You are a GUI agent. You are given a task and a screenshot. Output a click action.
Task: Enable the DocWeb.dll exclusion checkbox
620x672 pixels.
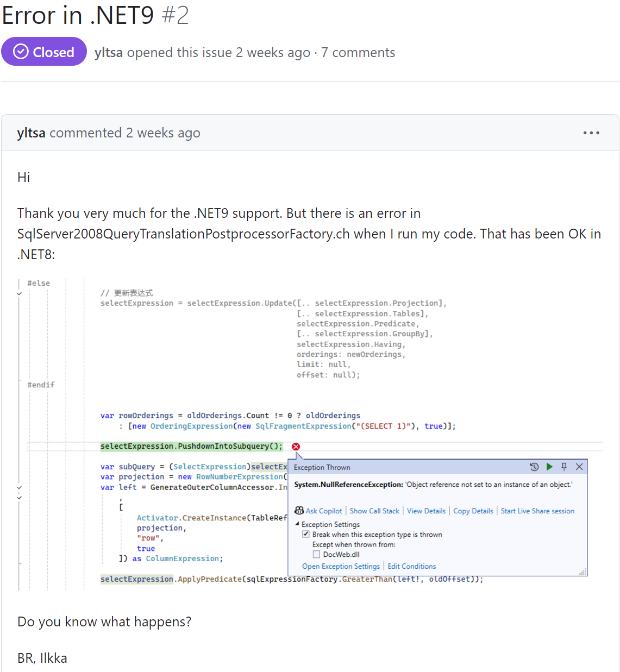tap(316, 554)
